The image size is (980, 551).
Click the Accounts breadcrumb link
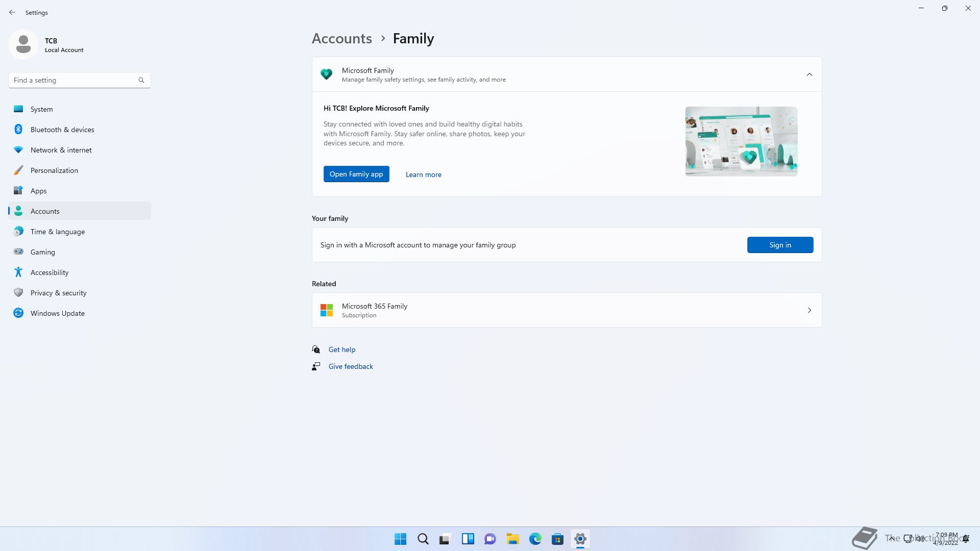point(342,39)
